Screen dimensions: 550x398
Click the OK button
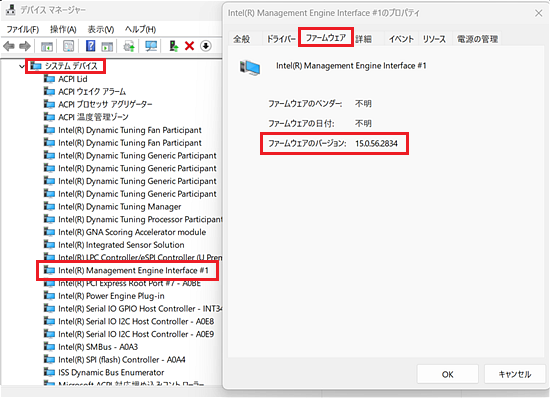[x=448, y=374]
